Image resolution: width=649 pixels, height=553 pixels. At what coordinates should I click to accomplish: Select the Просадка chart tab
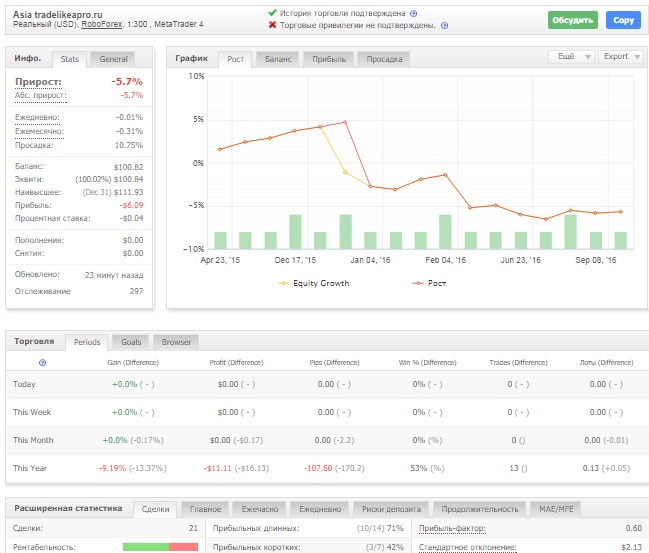[384, 59]
